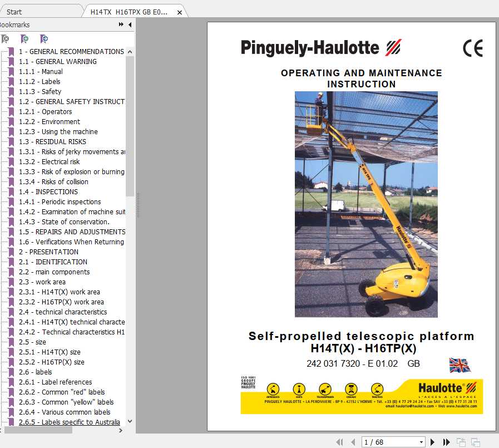Open the page number dropdown
499x448 pixels.
pyautogui.click(x=421, y=442)
